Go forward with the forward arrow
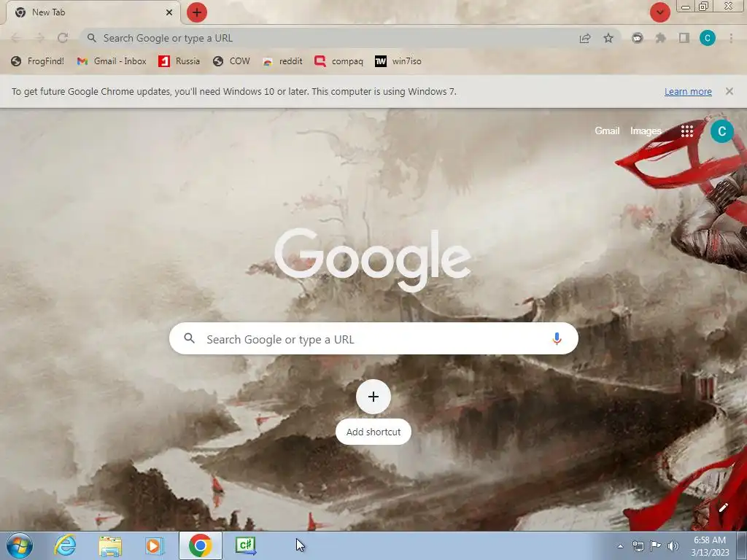 pyautogui.click(x=39, y=38)
